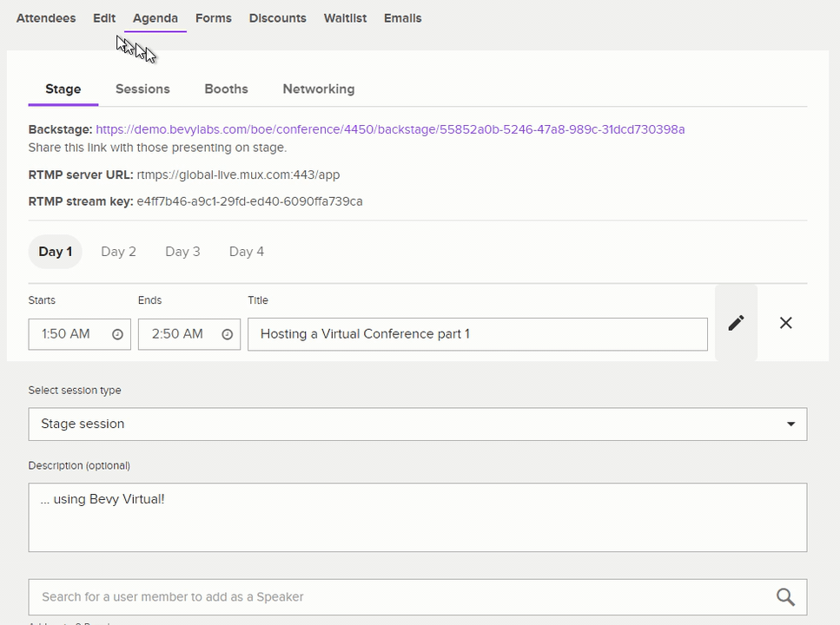Open the Ends time picker clock icon
This screenshot has height=625, width=840.
click(227, 334)
